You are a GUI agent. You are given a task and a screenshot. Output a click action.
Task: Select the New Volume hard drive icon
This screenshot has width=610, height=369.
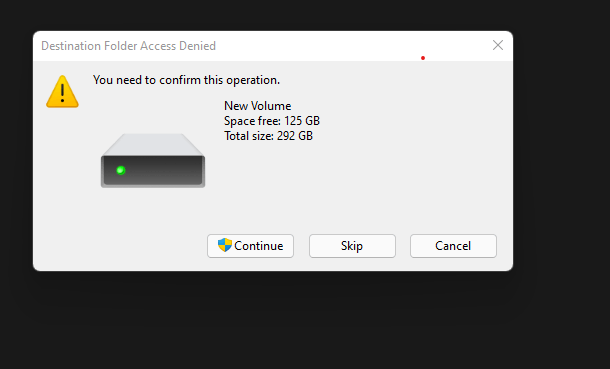pos(153,161)
